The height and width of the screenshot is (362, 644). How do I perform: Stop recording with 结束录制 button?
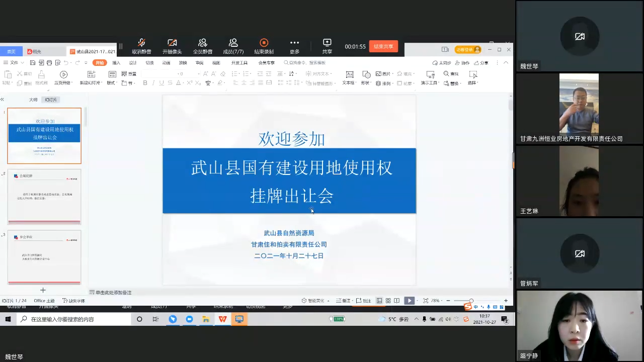264,43
